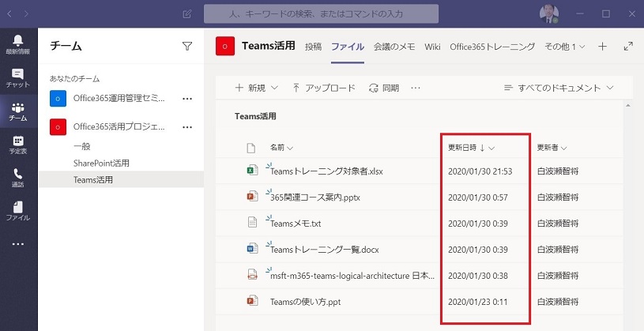Image resolution: width=644 pixels, height=331 pixels.
Task: Open the 新規 (New) dropdown
Action: tap(256, 88)
